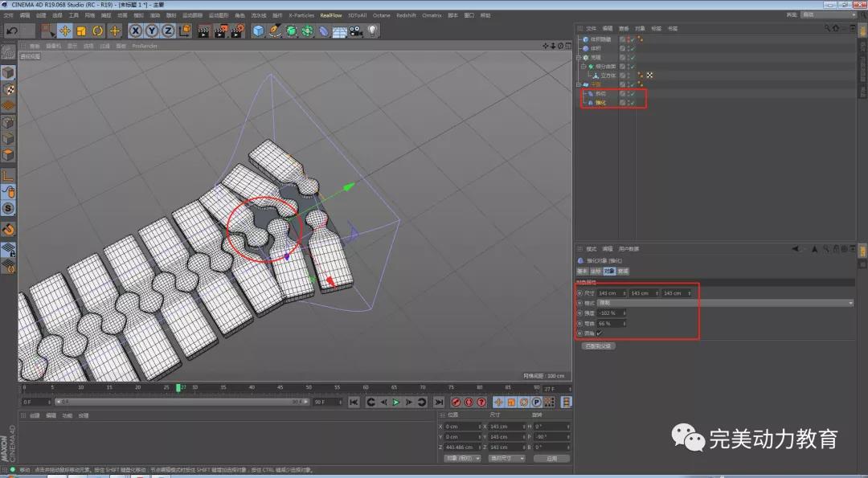
Task: Toggle the green enable check of 体积
Action: pos(632,48)
